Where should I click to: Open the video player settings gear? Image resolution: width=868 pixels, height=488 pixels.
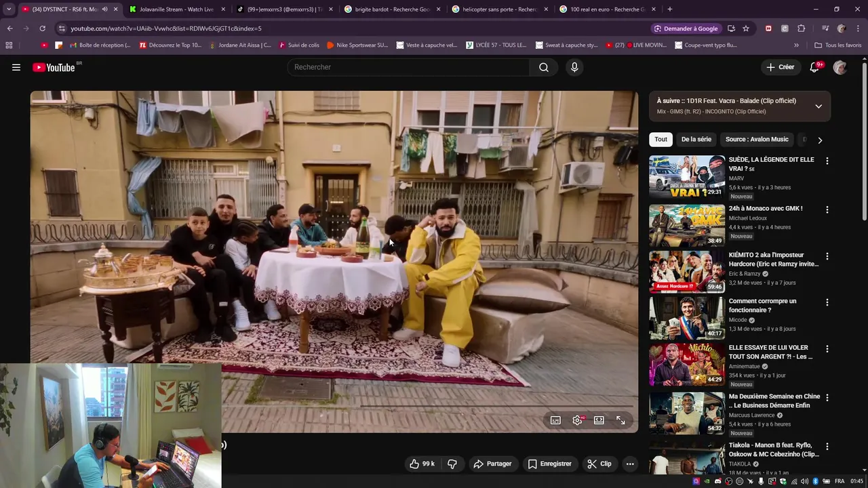pyautogui.click(x=577, y=420)
